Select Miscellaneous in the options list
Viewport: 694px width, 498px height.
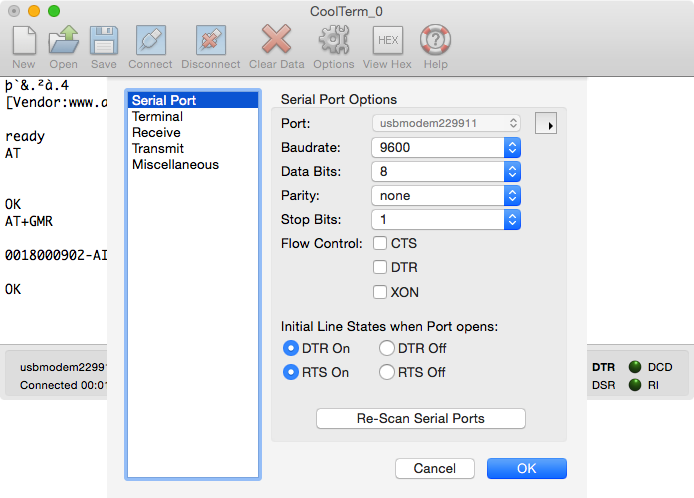point(193,164)
